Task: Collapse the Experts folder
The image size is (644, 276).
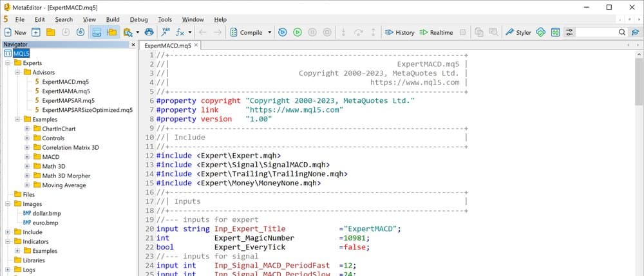Action: (8, 63)
